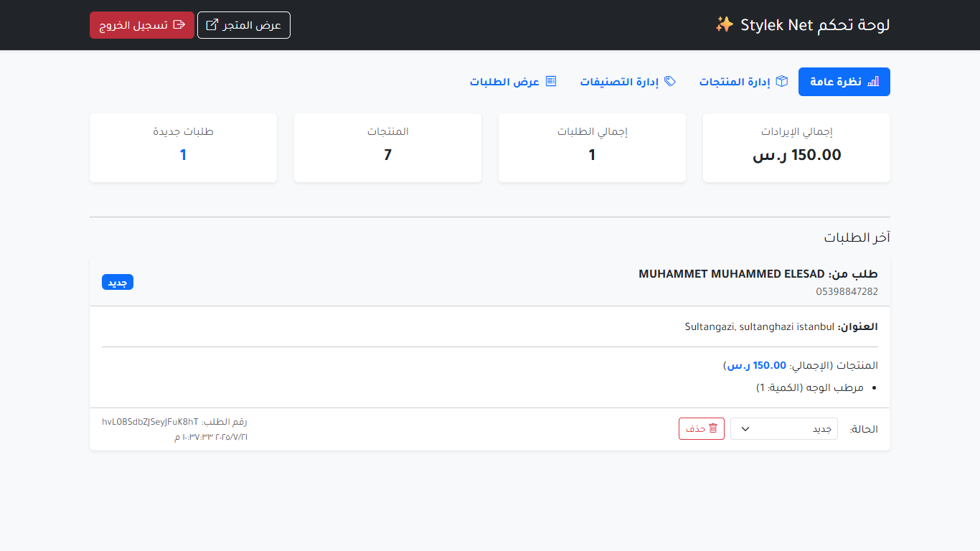Open the order status dropdown showing جديد
The height and width of the screenshot is (551, 980).
(783, 429)
